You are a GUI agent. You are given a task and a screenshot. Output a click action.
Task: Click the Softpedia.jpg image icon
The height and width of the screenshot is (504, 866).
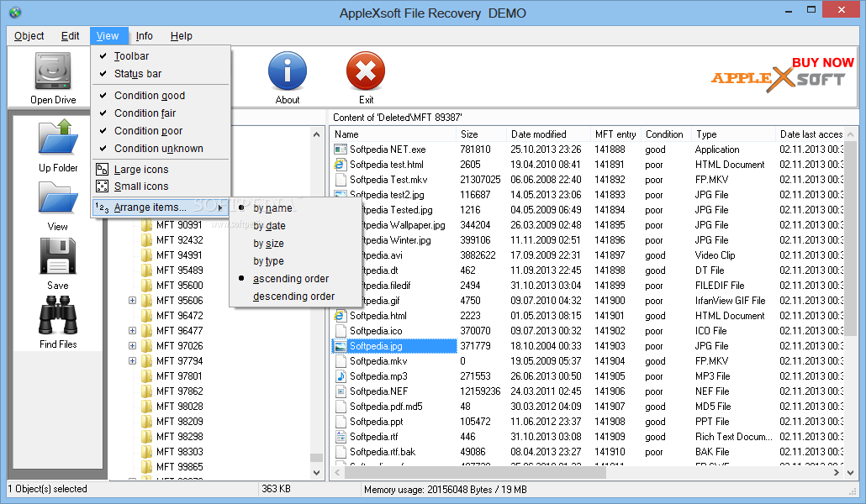coord(341,346)
